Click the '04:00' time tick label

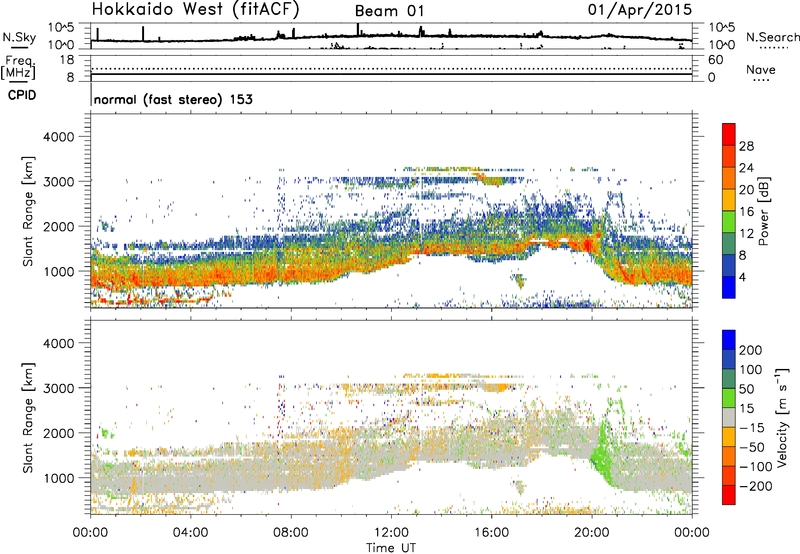click(190, 533)
